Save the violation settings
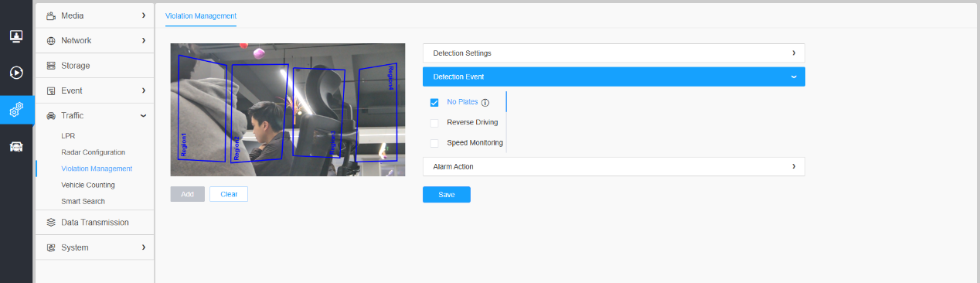980x283 pixels. pos(447,195)
